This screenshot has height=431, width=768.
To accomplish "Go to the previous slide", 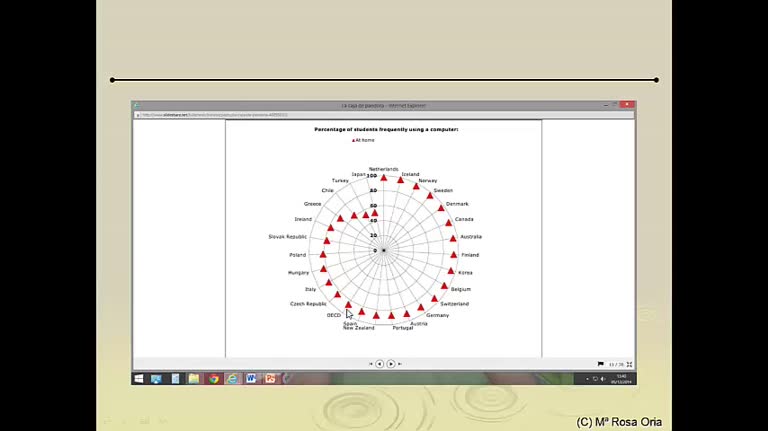I will [x=380, y=364].
